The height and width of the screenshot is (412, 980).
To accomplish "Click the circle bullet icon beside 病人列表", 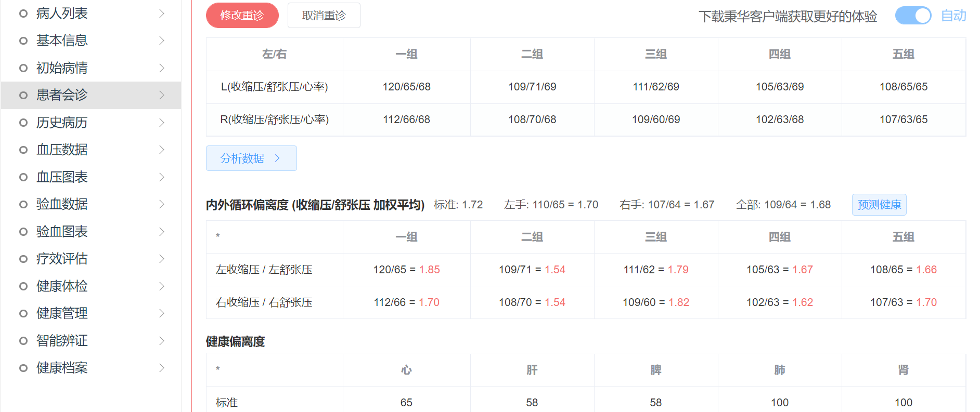I will [x=23, y=14].
